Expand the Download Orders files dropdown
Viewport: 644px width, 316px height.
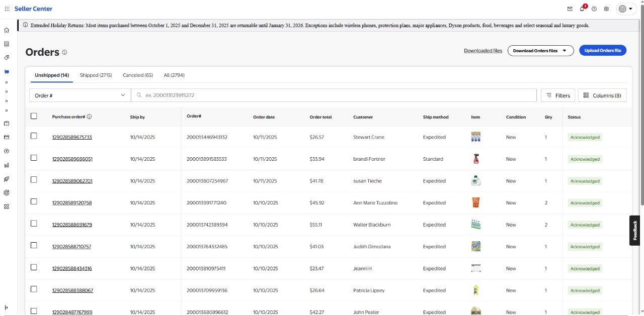click(540, 50)
